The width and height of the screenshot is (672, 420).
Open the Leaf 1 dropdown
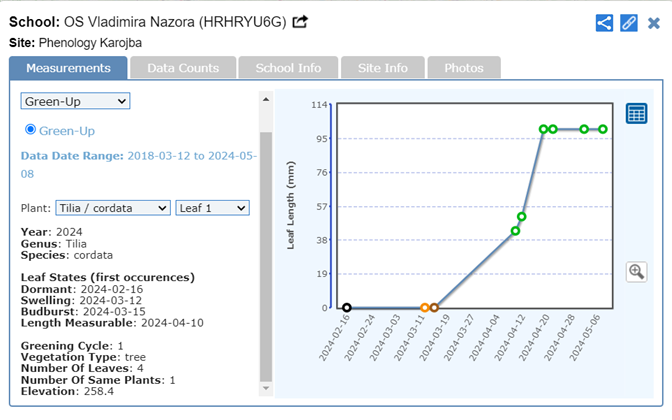(x=212, y=207)
